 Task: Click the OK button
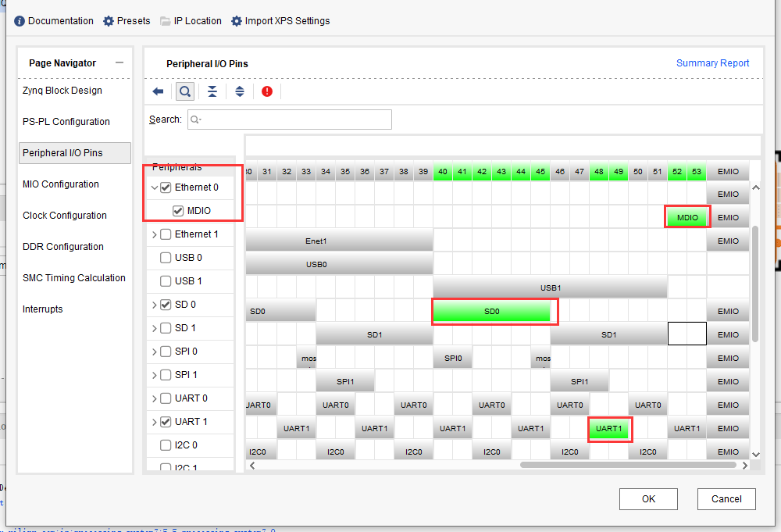pos(648,498)
